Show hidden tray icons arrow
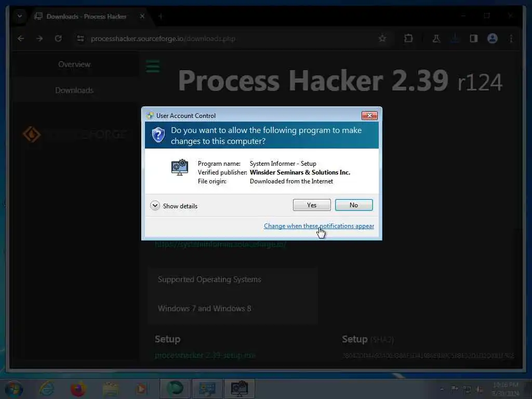Screen dimensions: 532x399 [442, 390]
